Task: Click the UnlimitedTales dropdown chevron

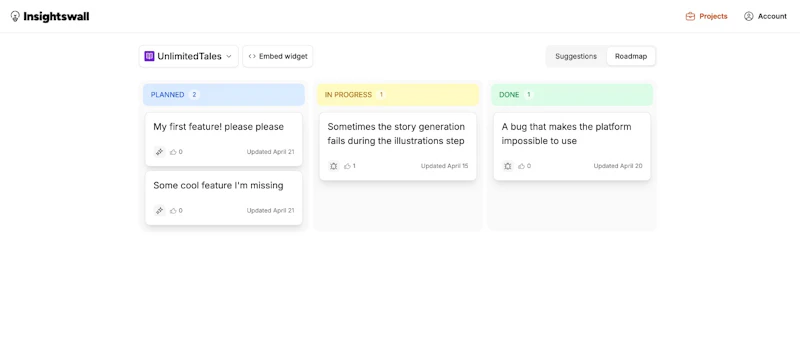Action: click(229, 56)
